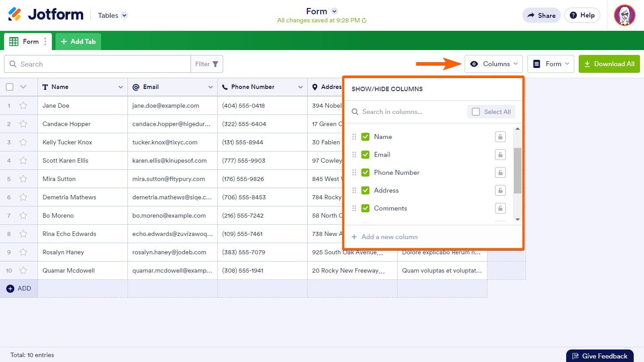
Task: Open the Form tab options menu dots
Action: tap(45, 42)
